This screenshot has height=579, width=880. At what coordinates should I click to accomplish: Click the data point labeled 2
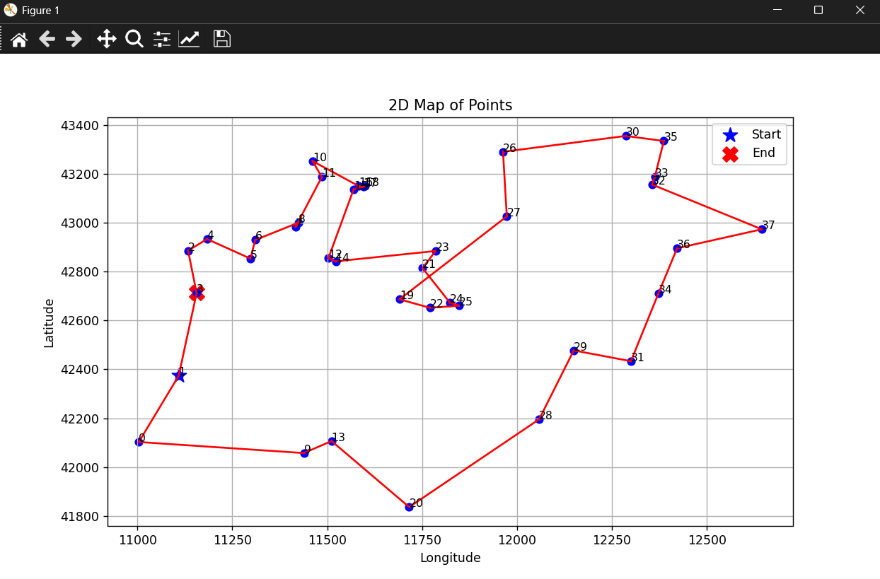(x=188, y=251)
